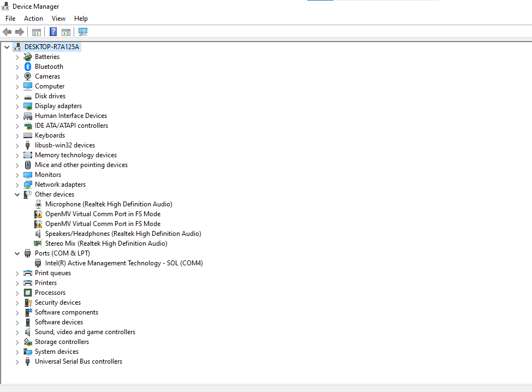The height and width of the screenshot is (392, 532).
Task: Click the Ports (COM & LPT) plug icon
Action: pos(28,253)
